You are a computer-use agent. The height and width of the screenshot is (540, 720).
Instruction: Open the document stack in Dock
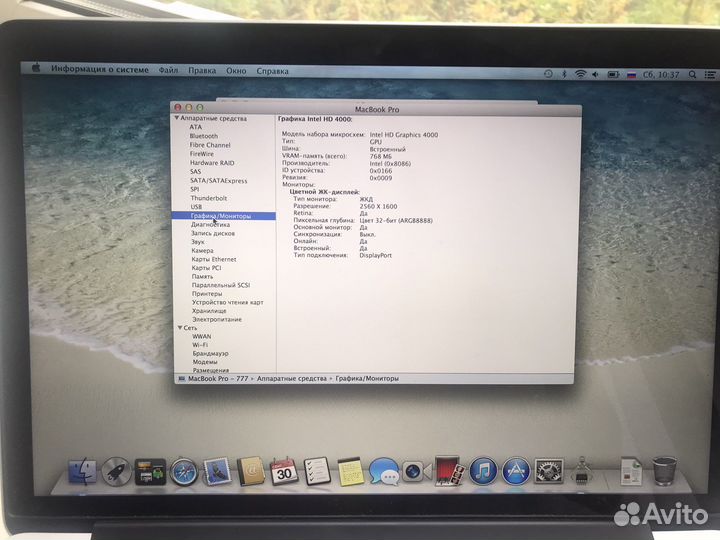[631, 471]
